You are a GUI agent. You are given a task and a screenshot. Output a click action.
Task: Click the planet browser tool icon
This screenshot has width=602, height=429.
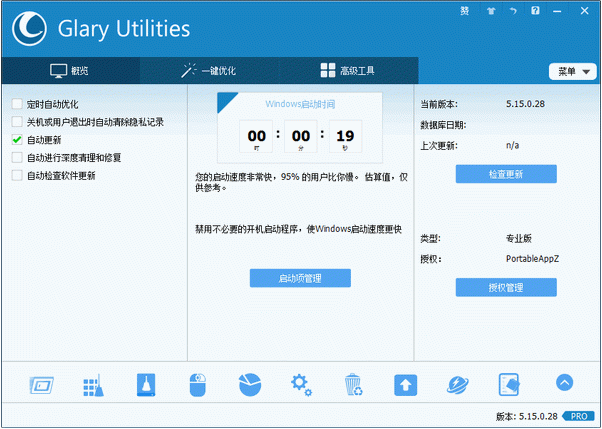pos(457,384)
